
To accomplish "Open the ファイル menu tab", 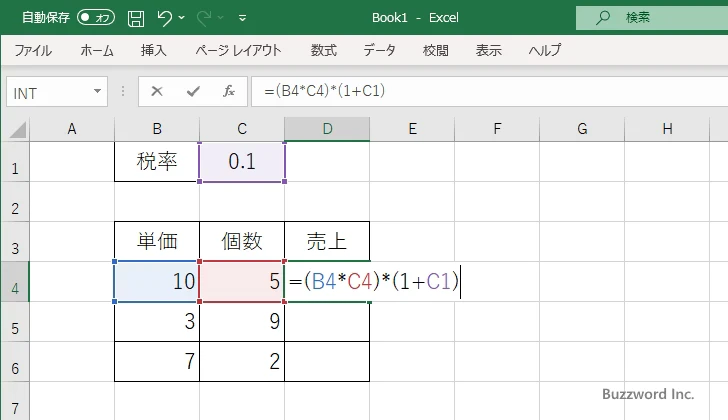I will point(33,50).
